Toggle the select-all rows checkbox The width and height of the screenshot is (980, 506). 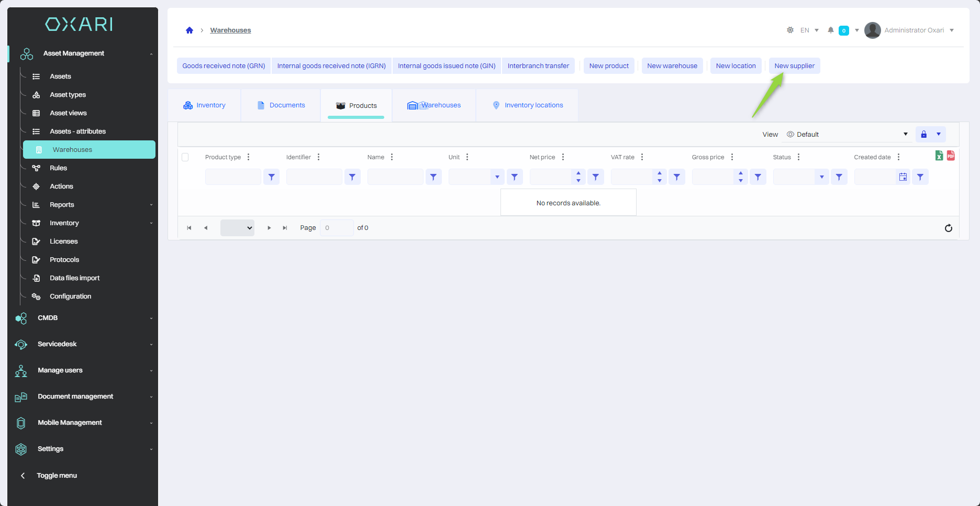185,157
